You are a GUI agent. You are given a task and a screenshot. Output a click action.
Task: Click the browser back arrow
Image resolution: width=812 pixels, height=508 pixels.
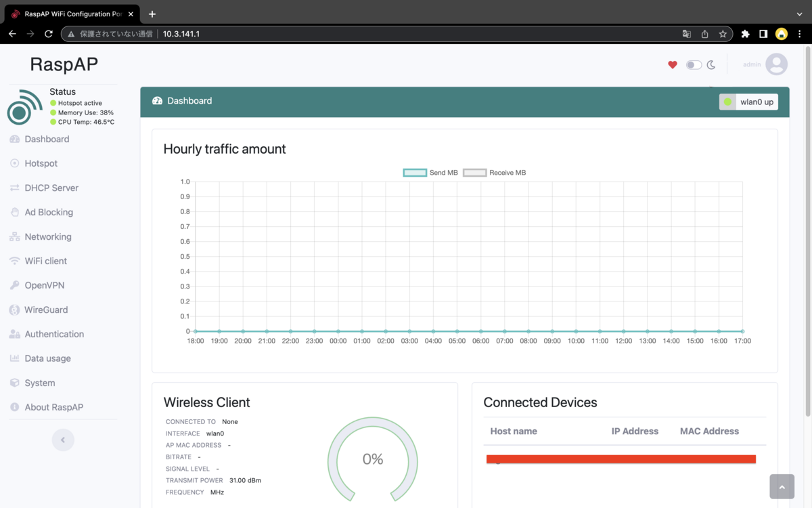coord(12,34)
